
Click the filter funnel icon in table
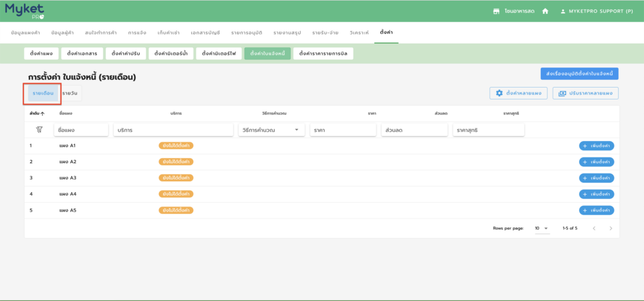(39, 130)
